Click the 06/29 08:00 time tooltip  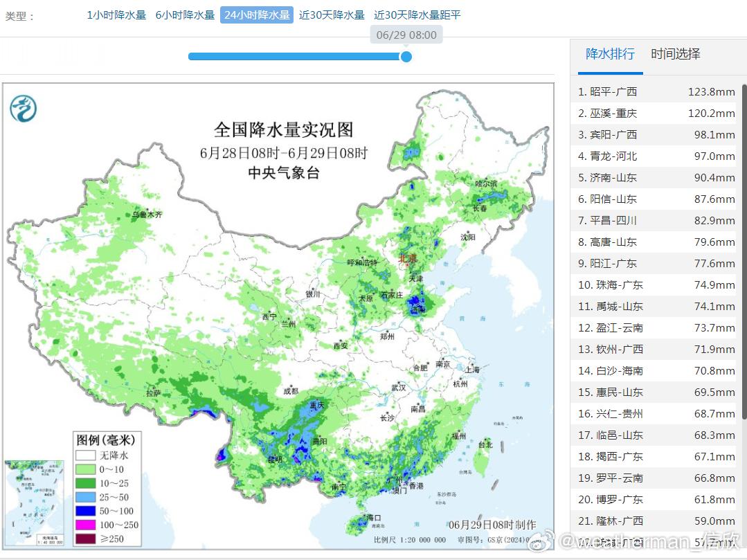406,35
